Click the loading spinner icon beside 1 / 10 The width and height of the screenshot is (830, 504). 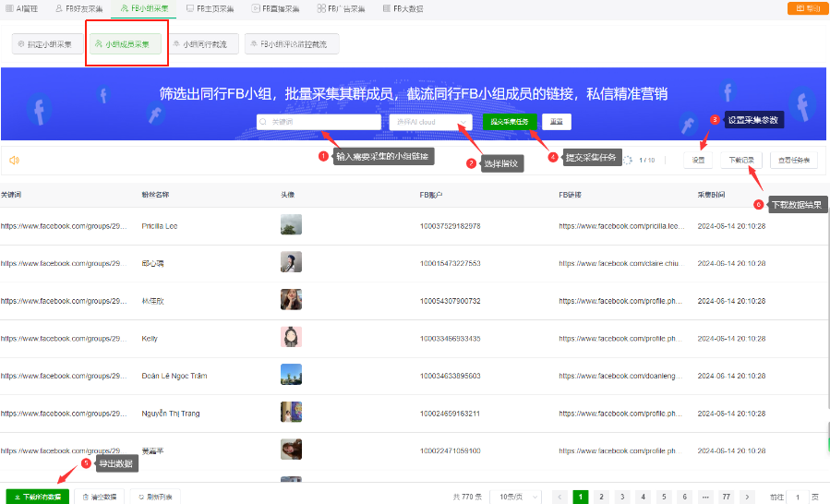[x=628, y=160]
